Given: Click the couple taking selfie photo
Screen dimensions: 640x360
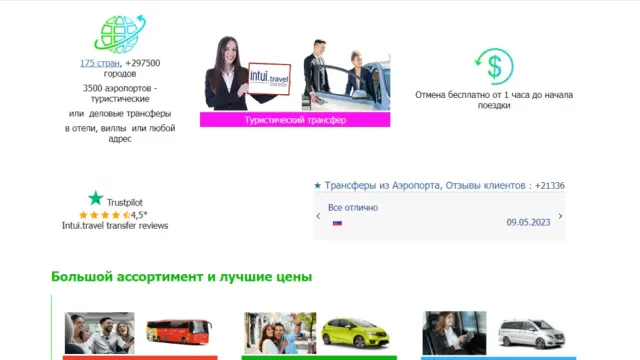Looking at the screenshot, I should pyautogui.click(x=280, y=333).
